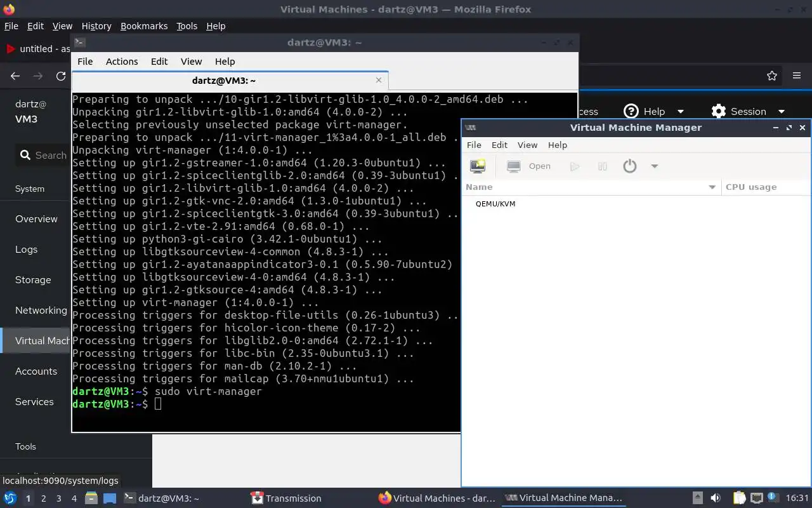
Task: Click show desktop icon in taskbar
Action: [x=110, y=498]
